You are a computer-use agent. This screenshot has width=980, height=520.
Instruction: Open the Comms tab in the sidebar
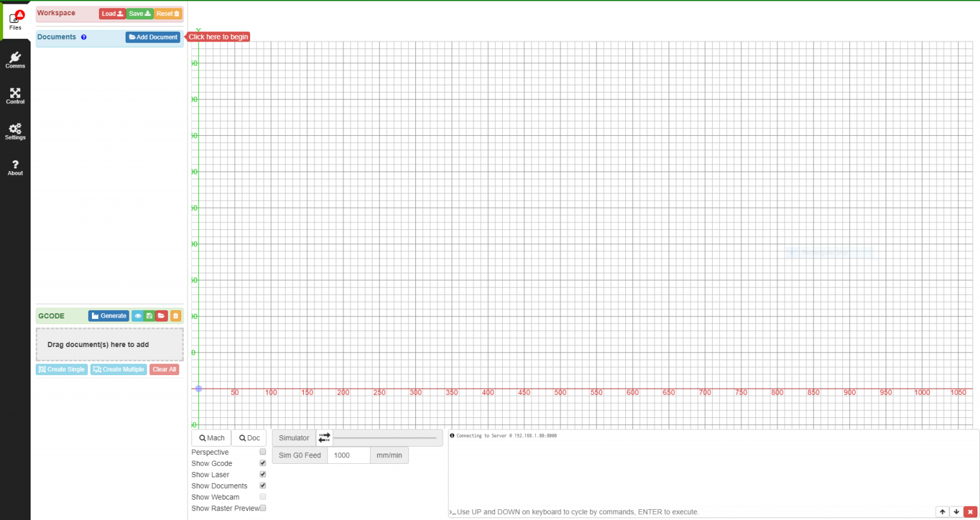[15, 60]
